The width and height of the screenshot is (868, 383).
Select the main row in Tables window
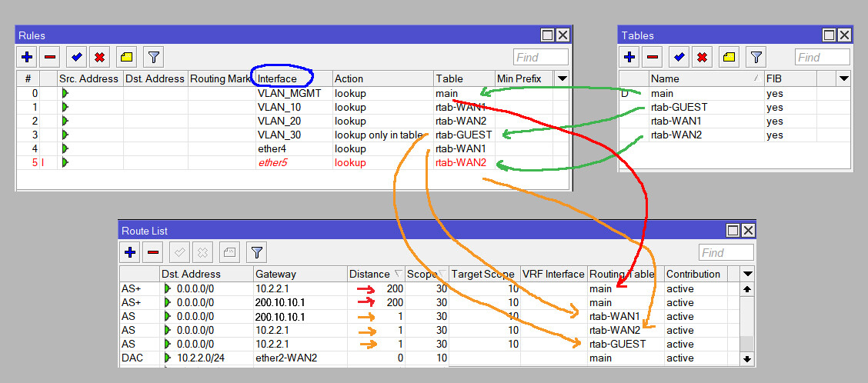point(735,94)
